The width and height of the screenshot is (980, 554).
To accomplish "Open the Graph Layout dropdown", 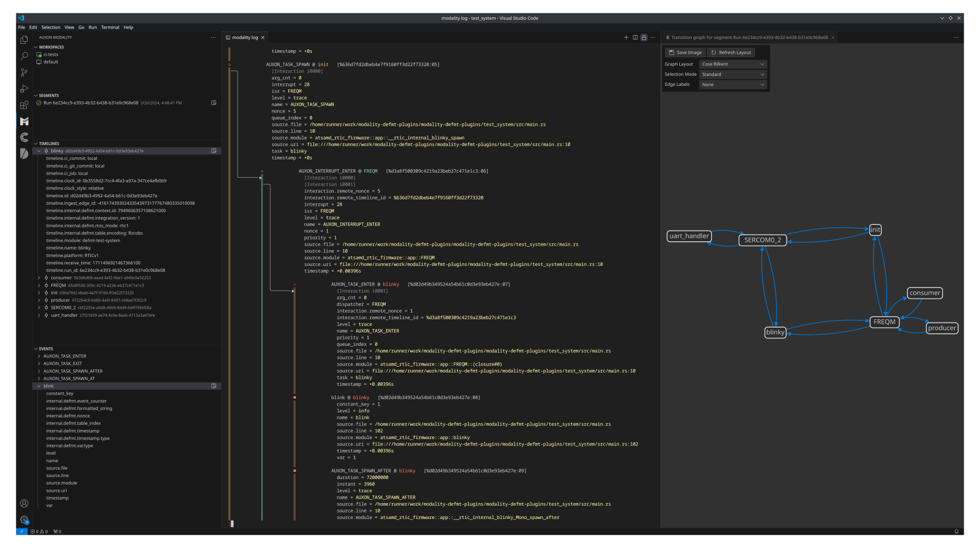I will pyautogui.click(x=733, y=64).
